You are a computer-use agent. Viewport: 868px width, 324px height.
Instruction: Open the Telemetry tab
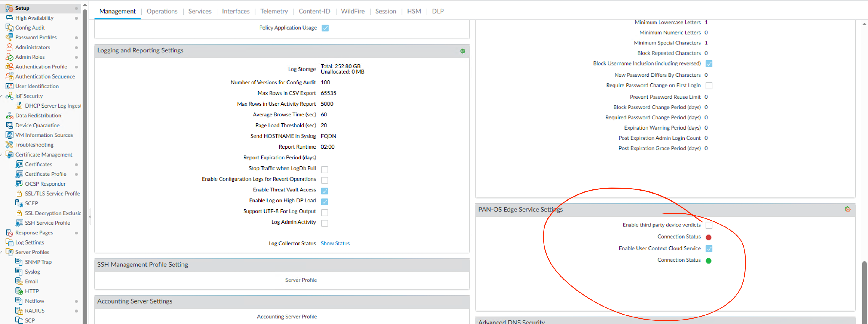pos(274,11)
